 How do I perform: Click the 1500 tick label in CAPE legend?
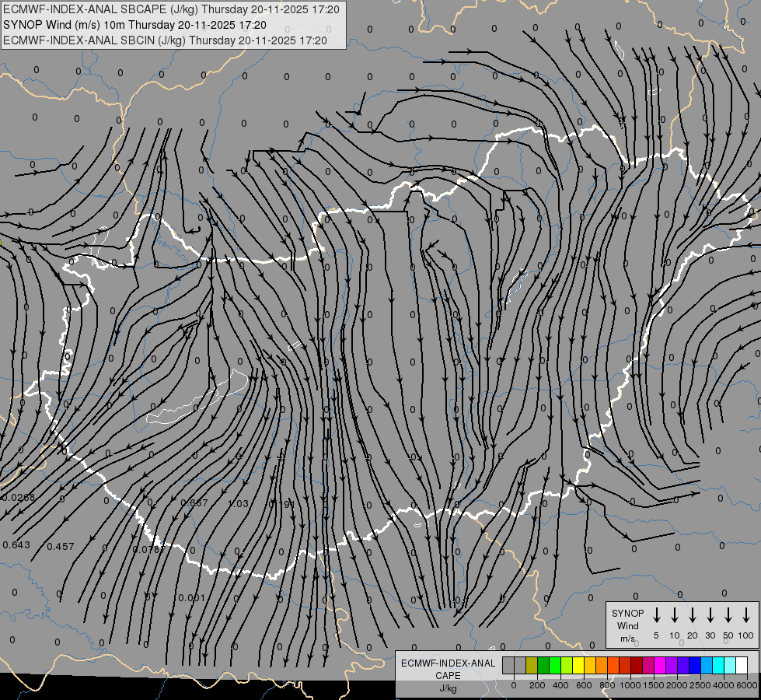point(654,685)
